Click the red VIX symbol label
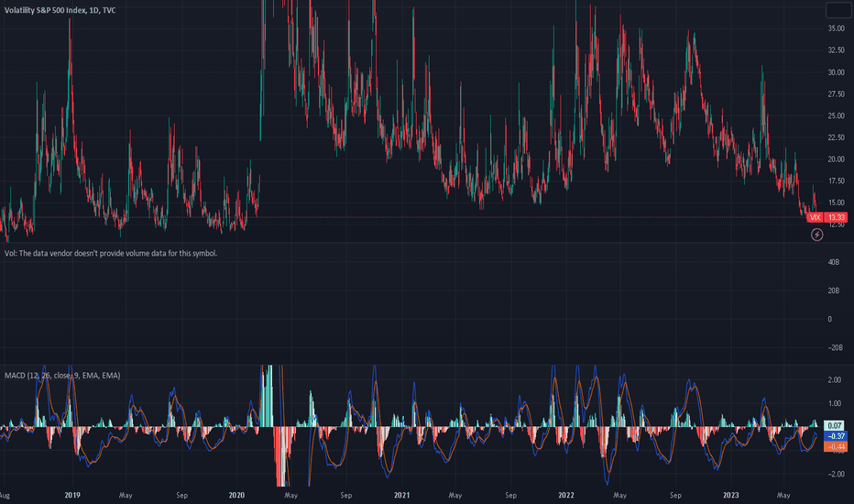This screenshot has width=854, height=504. click(815, 217)
